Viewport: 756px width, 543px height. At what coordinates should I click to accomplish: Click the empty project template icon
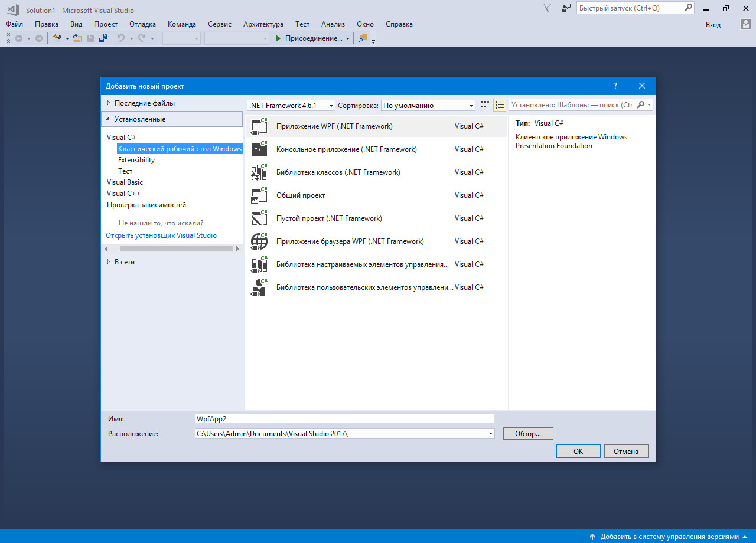pos(259,218)
